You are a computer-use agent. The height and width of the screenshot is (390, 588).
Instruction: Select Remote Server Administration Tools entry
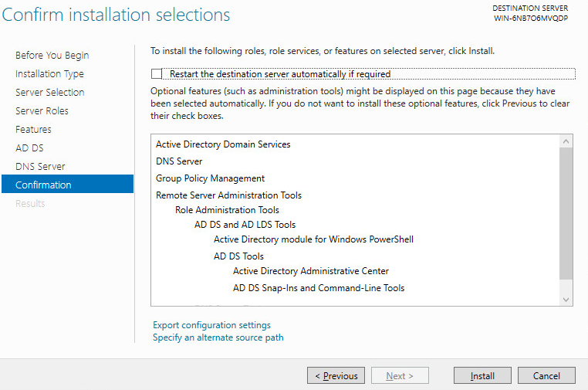click(228, 195)
